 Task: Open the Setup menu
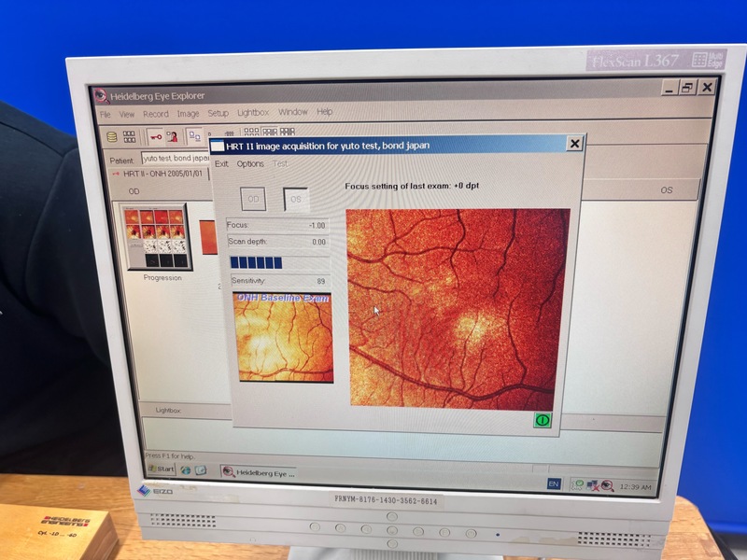218,113
